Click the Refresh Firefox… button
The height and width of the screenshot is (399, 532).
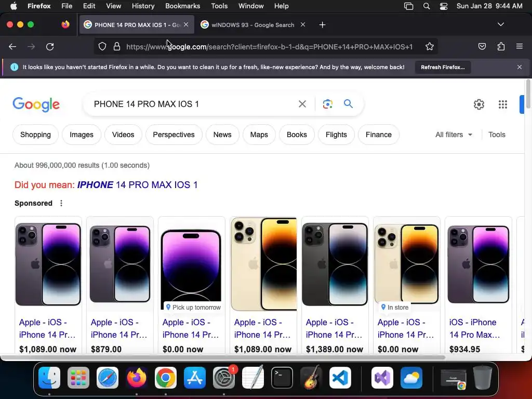point(443,67)
